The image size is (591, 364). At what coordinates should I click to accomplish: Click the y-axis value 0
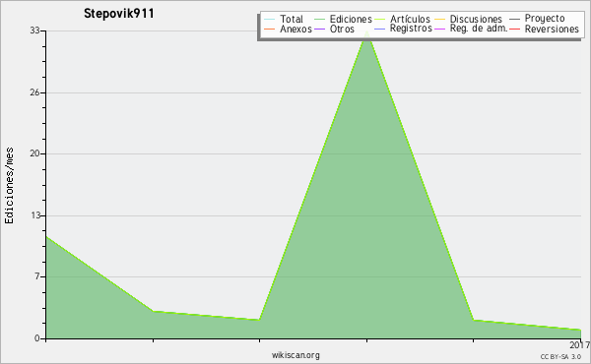(x=37, y=338)
